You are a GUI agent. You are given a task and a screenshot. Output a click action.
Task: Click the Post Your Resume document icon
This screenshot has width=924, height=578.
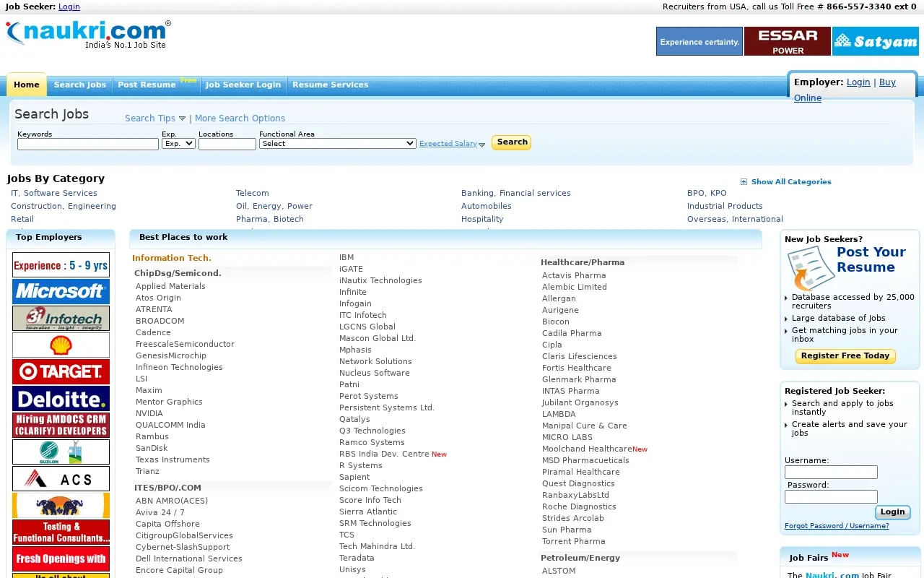tap(810, 268)
